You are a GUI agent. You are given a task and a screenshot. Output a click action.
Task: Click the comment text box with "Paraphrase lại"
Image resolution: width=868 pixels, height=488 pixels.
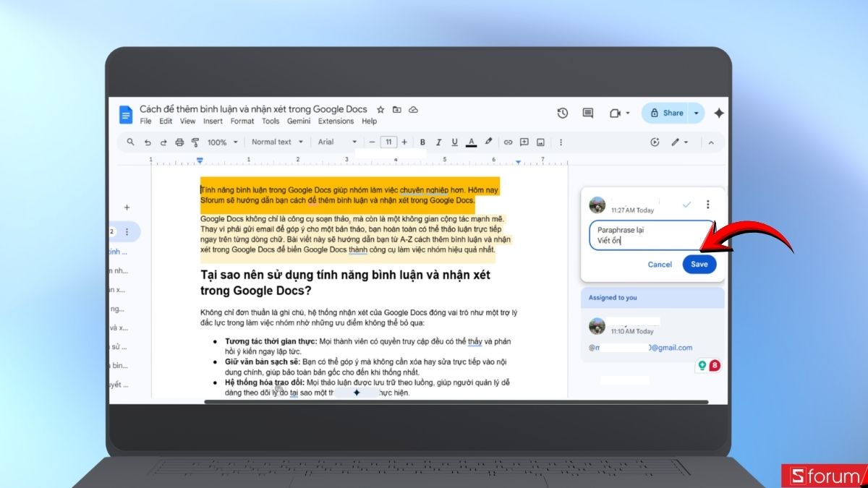tap(652, 235)
